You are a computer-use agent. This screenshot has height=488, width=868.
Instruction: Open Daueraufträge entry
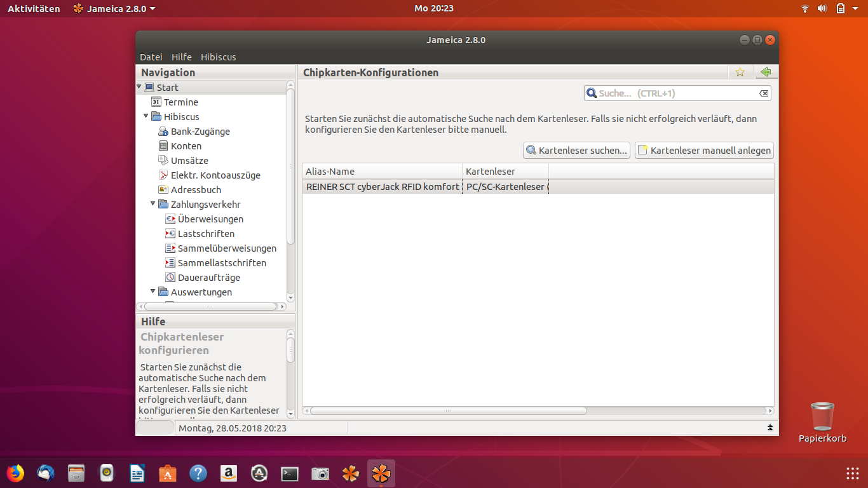(x=202, y=278)
